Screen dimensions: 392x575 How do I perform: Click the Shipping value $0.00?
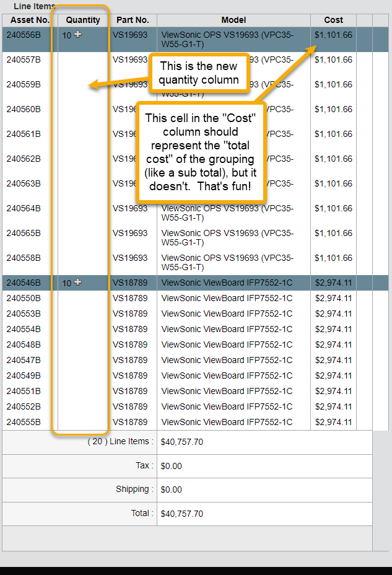click(171, 489)
